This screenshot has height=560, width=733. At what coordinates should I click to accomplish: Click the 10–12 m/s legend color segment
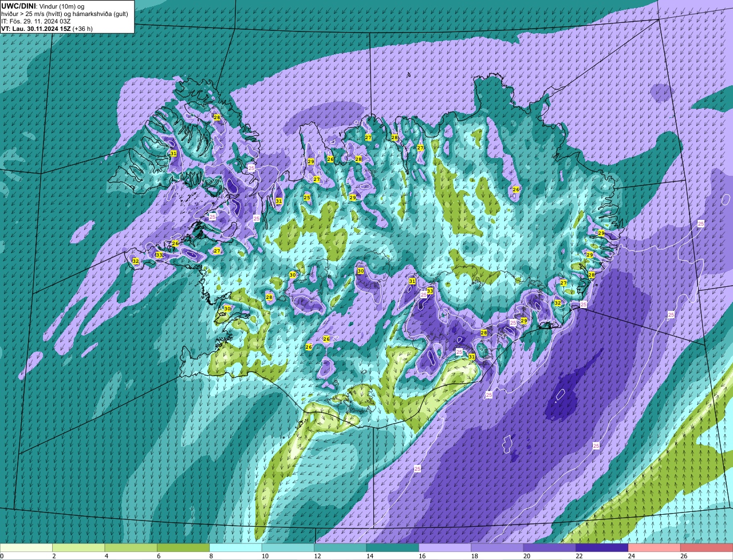(x=288, y=547)
